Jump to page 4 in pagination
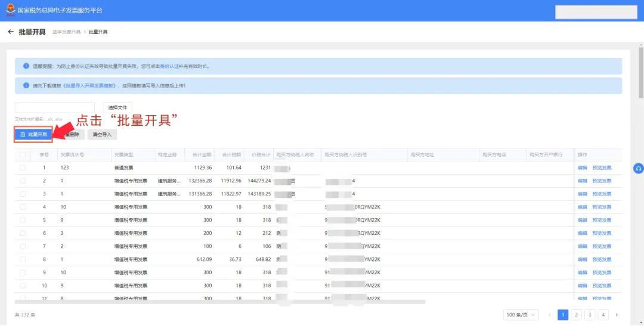The height and width of the screenshot is (326, 644). pos(603,315)
